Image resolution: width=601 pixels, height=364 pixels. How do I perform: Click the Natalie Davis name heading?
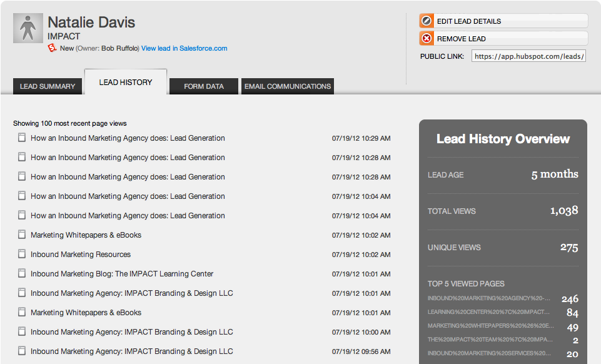click(91, 23)
